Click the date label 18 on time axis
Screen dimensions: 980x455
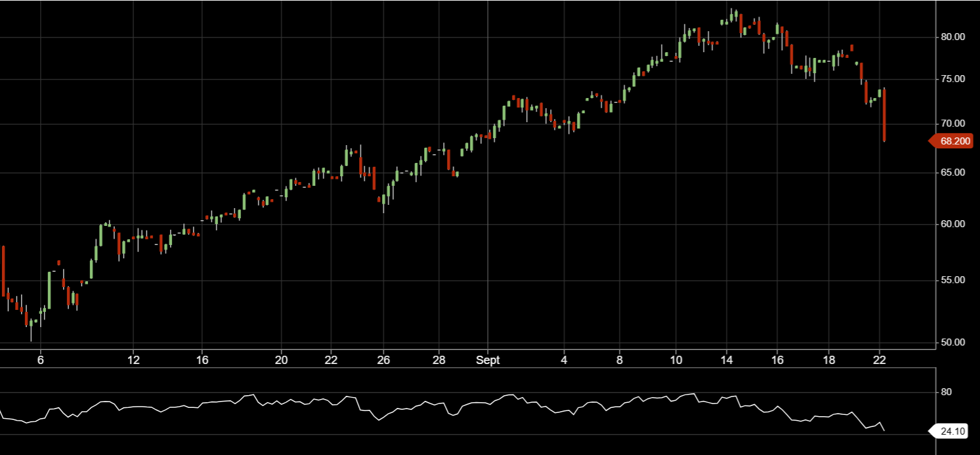pos(828,360)
